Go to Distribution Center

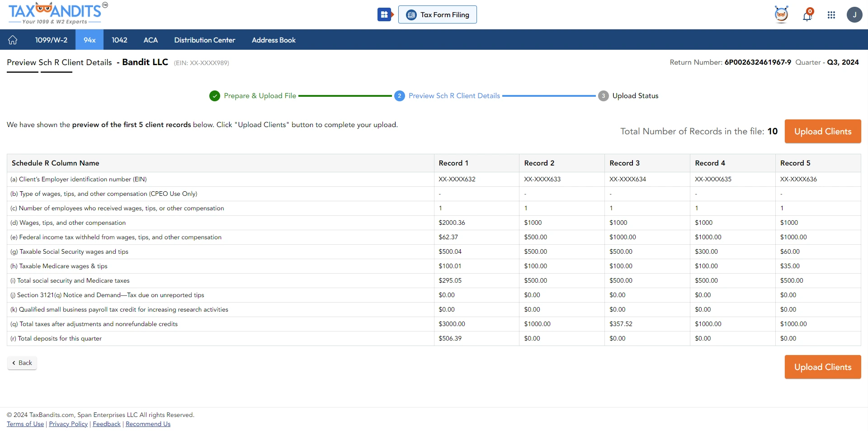[205, 40]
